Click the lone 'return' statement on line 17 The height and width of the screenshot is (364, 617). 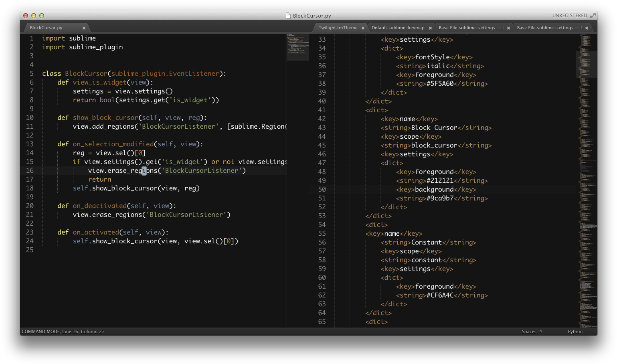pos(100,180)
